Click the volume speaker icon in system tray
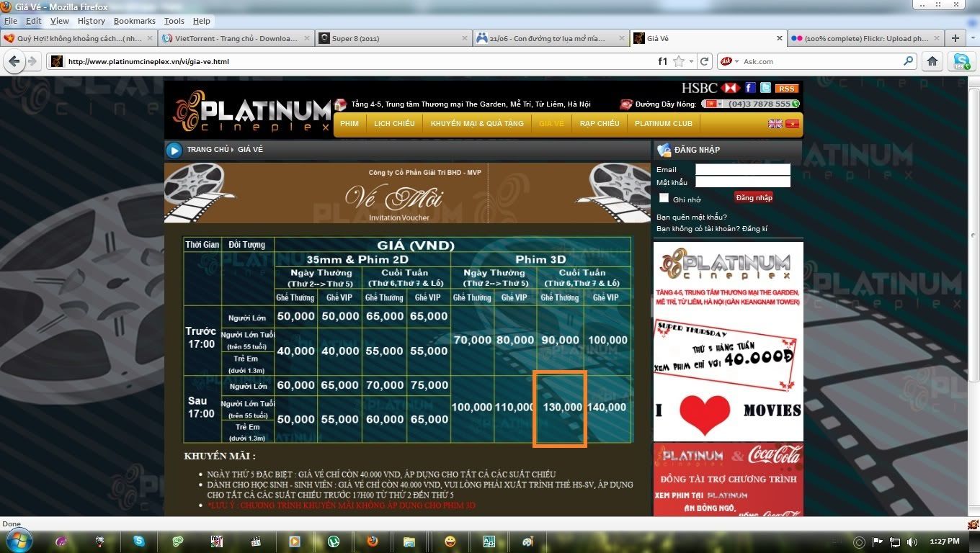980x553 pixels. (912, 541)
